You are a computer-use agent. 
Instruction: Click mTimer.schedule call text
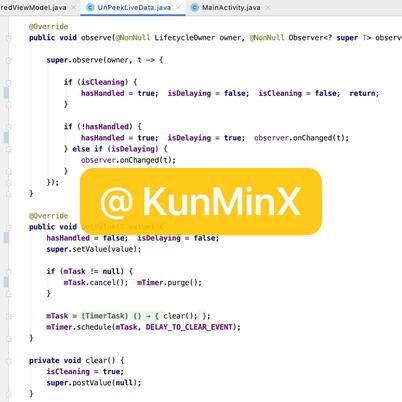143,327
